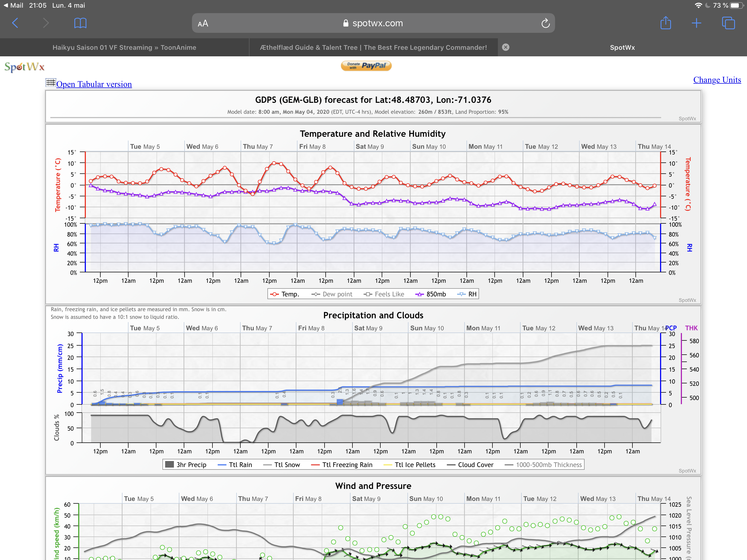Screen dimensions: 747x560
Task: Add a new tab with plus icon
Action: click(x=696, y=23)
